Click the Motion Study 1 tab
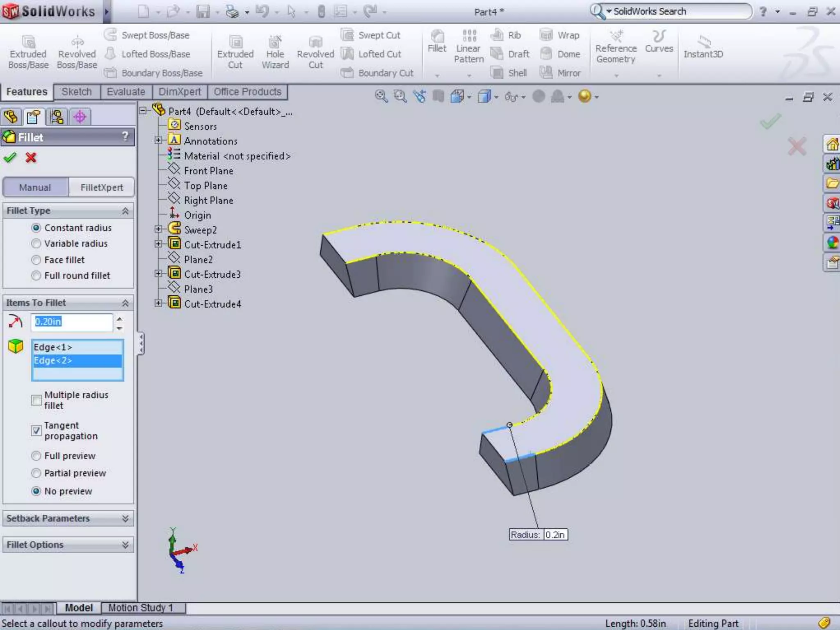 click(x=140, y=607)
